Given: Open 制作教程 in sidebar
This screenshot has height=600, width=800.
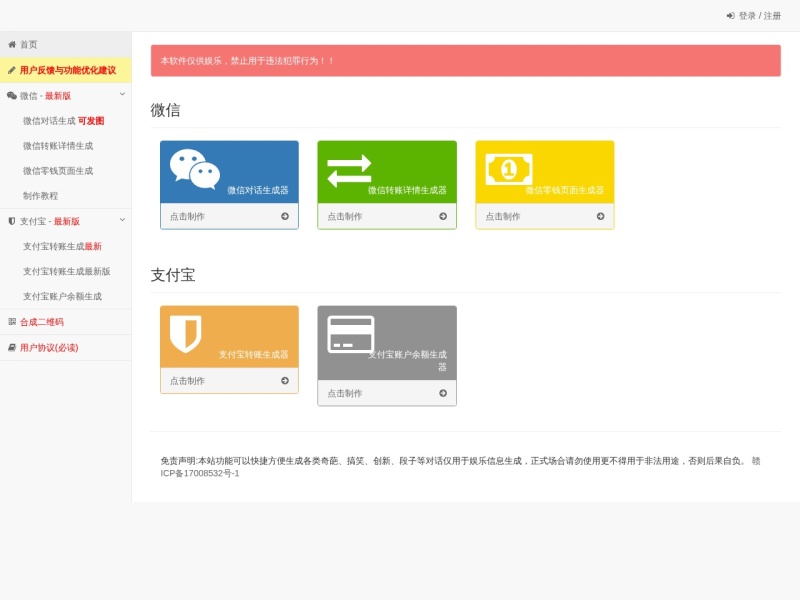Looking at the screenshot, I should tap(40, 196).
